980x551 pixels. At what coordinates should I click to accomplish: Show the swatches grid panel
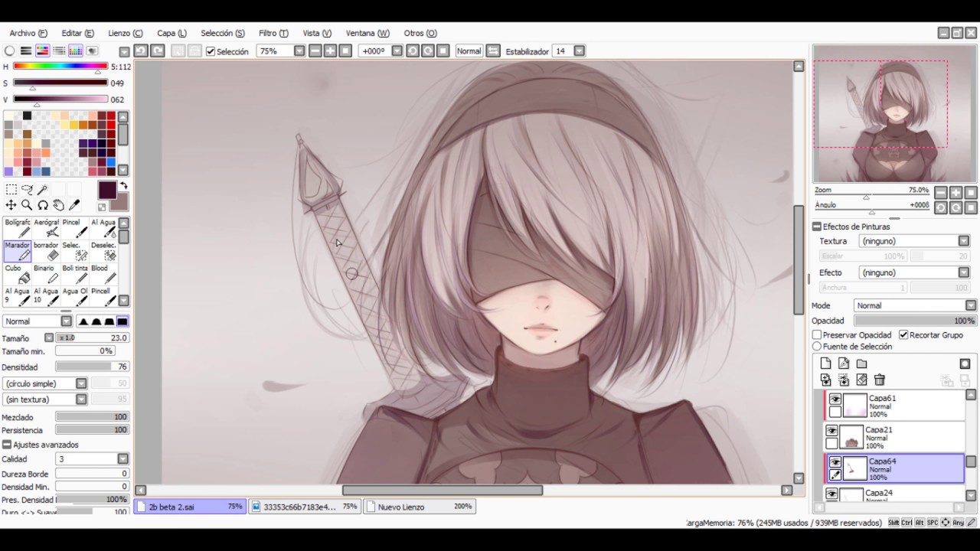point(75,51)
